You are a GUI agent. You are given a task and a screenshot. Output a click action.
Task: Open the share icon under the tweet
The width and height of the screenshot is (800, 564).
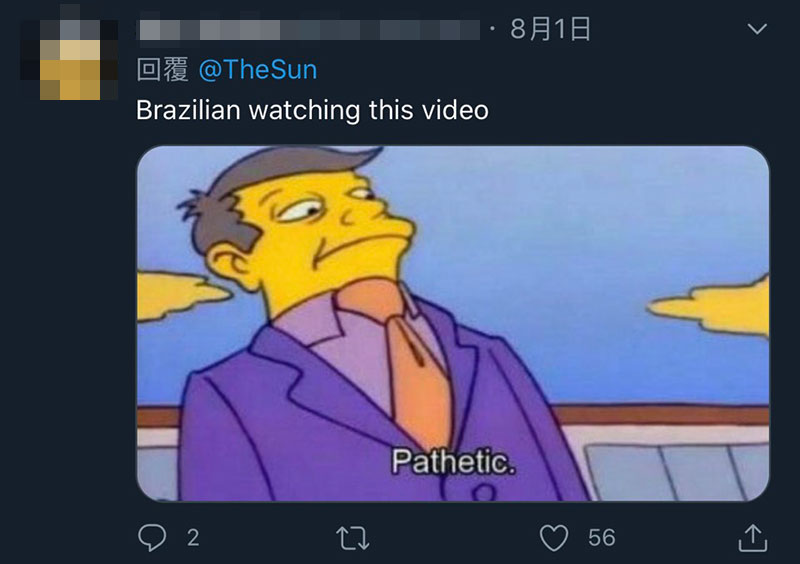pos(753,538)
